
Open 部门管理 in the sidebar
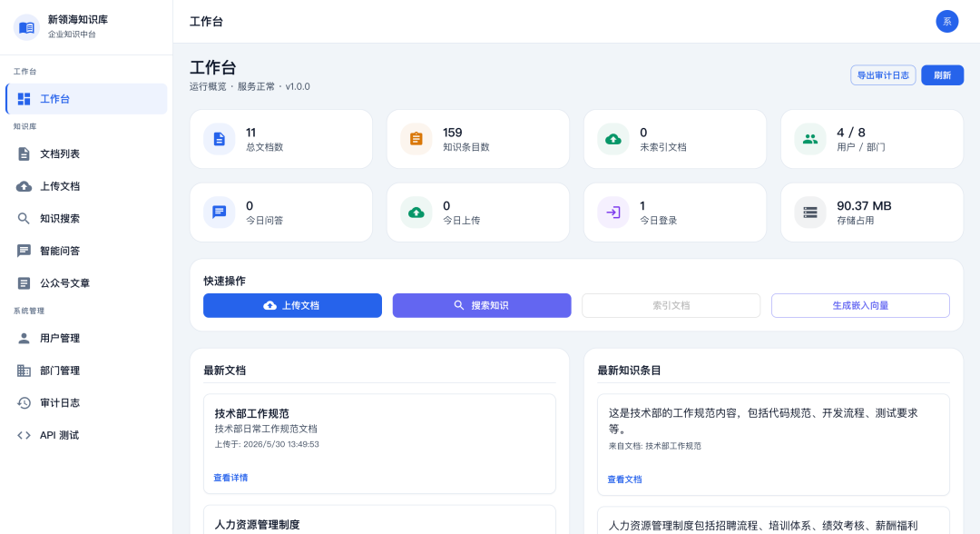point(86,371)
